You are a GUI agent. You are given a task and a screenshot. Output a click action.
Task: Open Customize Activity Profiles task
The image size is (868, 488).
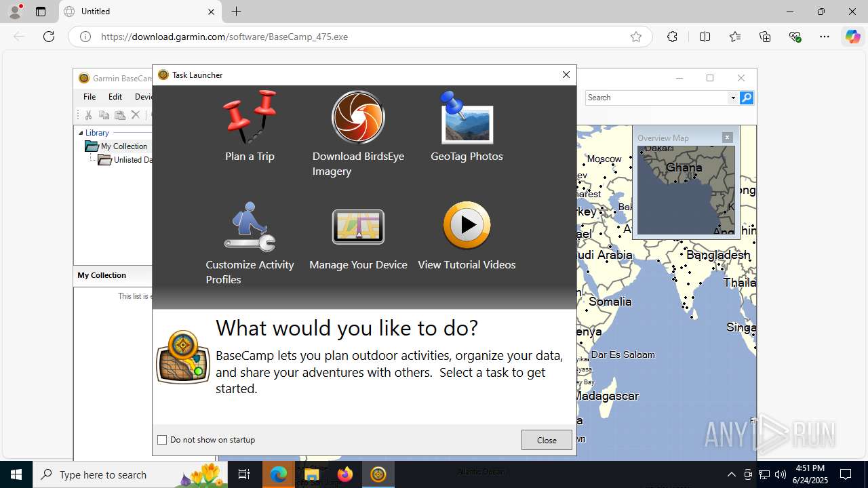tap(250, 243)
